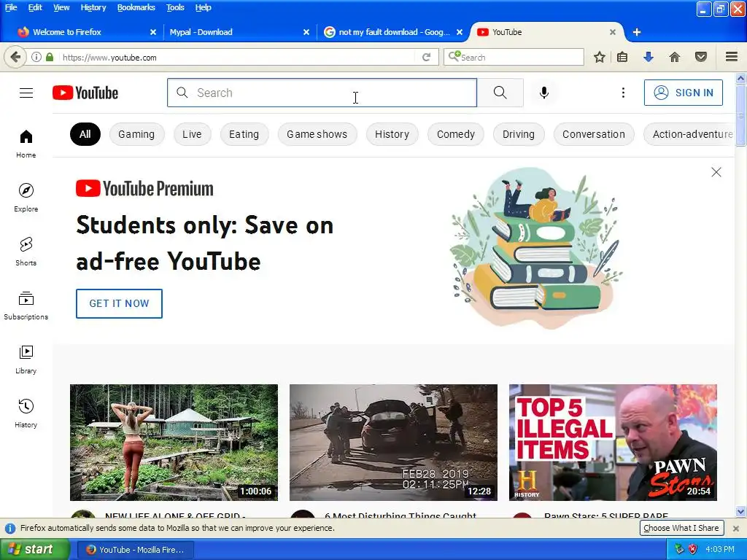The height and width of the screenshot is (560, 747).
Task: Select the Eating filter chip
Action: (x=244, y=134)
